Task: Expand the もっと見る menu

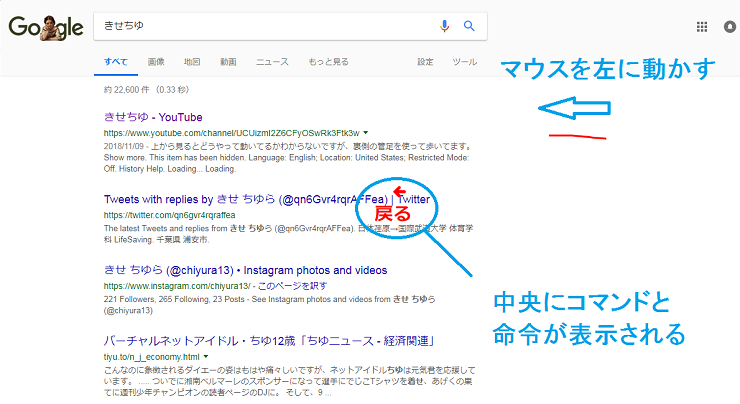Action: pyautogui.click(x=328, y=62)
